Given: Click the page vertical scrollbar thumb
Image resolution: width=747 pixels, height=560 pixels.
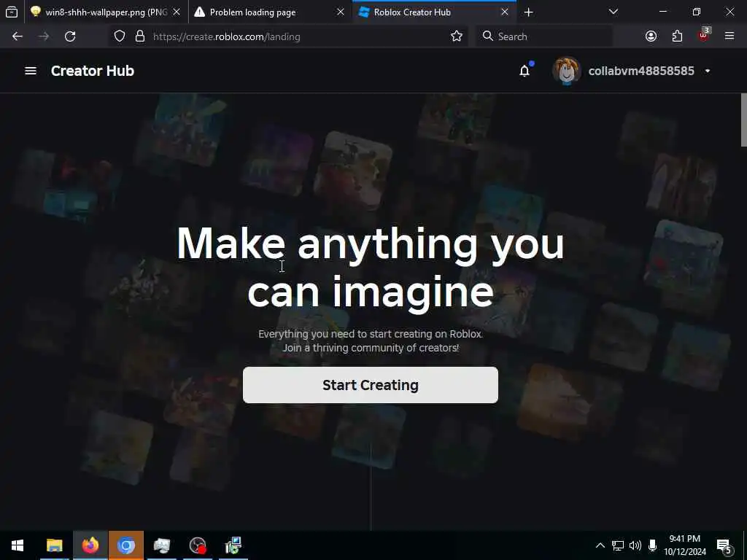Looking at the screenshot, I should (x=743, y=120).
